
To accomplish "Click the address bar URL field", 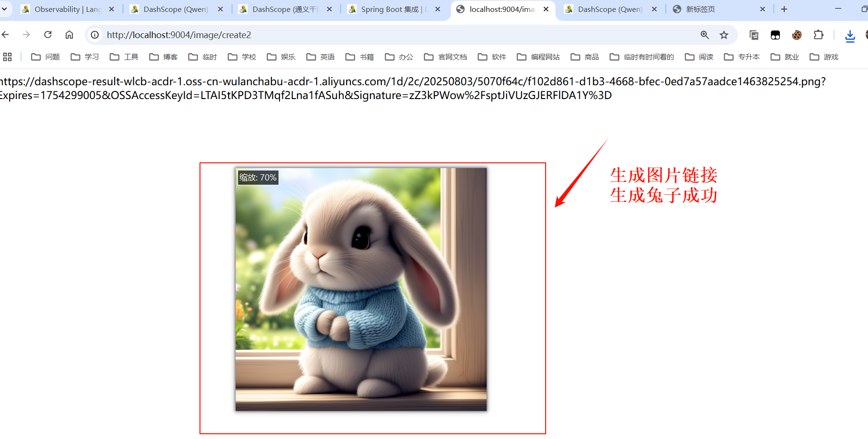I will point(381,35).
